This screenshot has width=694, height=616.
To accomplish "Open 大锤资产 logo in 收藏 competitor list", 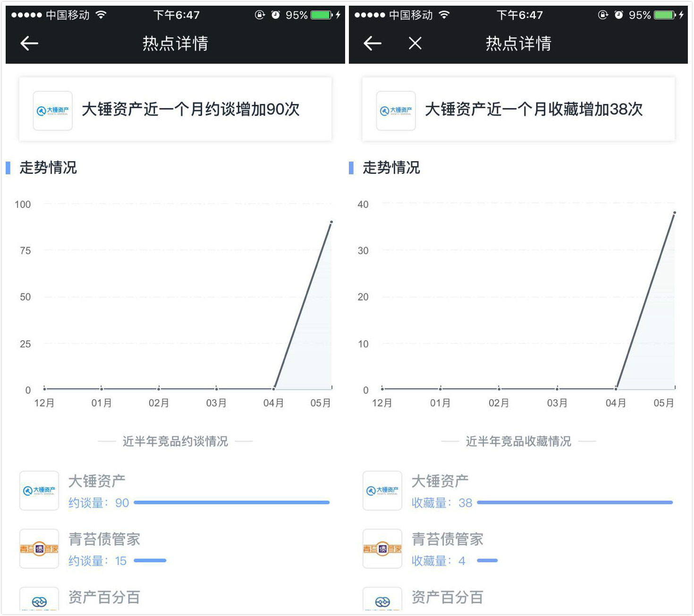I will coord(382,490).
